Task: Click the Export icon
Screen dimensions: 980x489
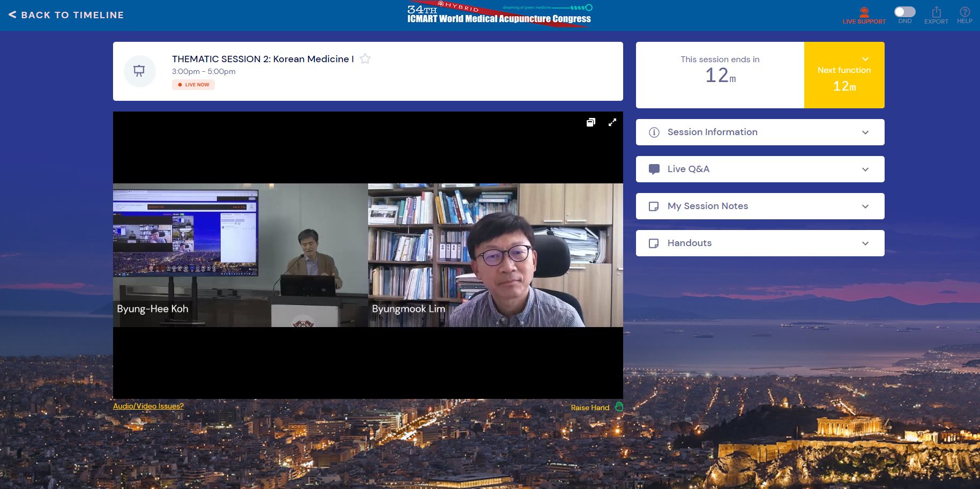Action: coord(936,12)
